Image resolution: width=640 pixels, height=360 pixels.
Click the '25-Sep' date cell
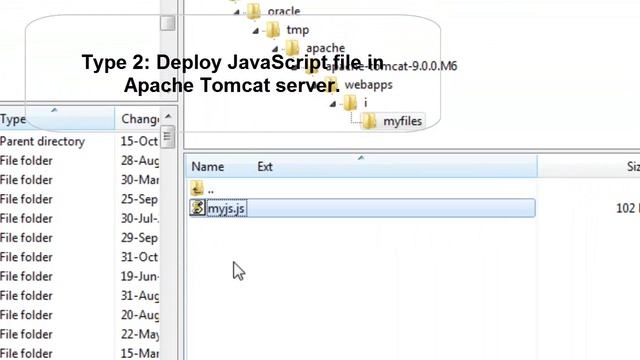tap(139, 199)
